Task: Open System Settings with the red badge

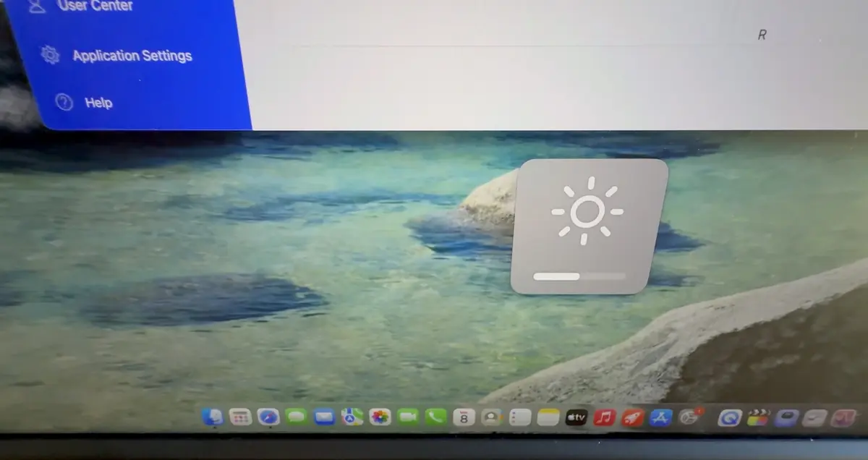Action: [690, 417]
